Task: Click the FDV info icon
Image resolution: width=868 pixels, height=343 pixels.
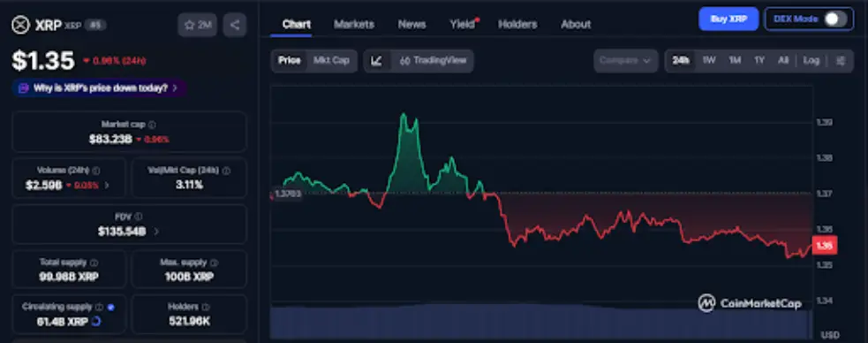Action: coord(139,217)
